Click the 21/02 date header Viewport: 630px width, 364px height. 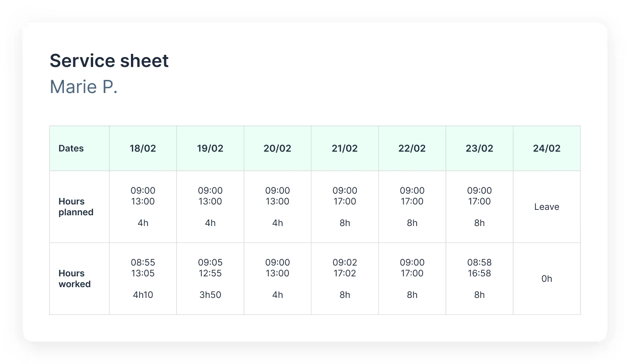[x=345, y=148]
